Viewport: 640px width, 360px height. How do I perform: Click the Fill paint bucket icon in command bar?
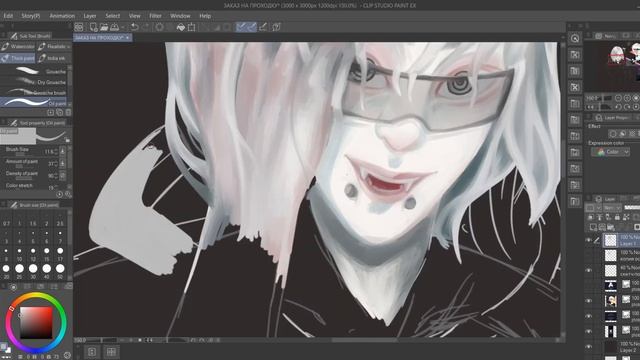point(180,27)
